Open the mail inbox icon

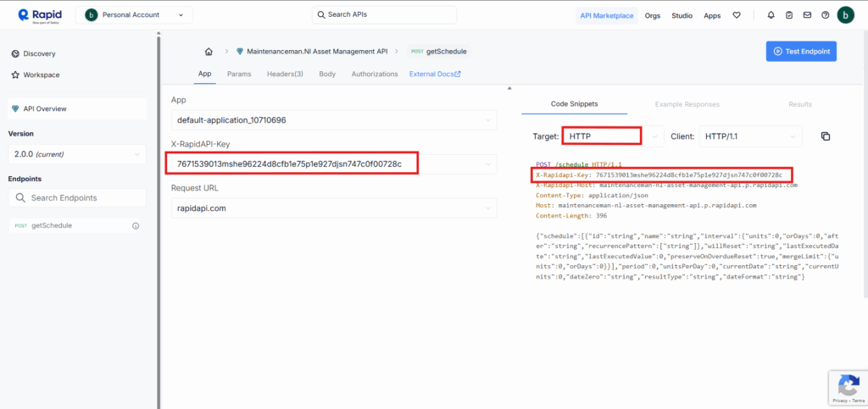(808, 15)
